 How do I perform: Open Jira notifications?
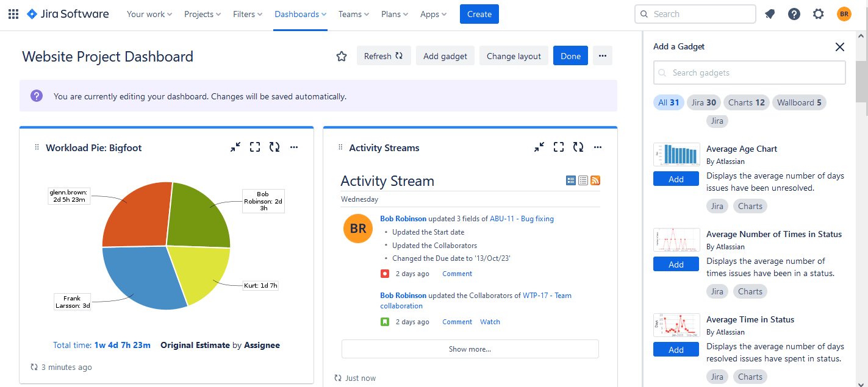[x=769, y=13]
